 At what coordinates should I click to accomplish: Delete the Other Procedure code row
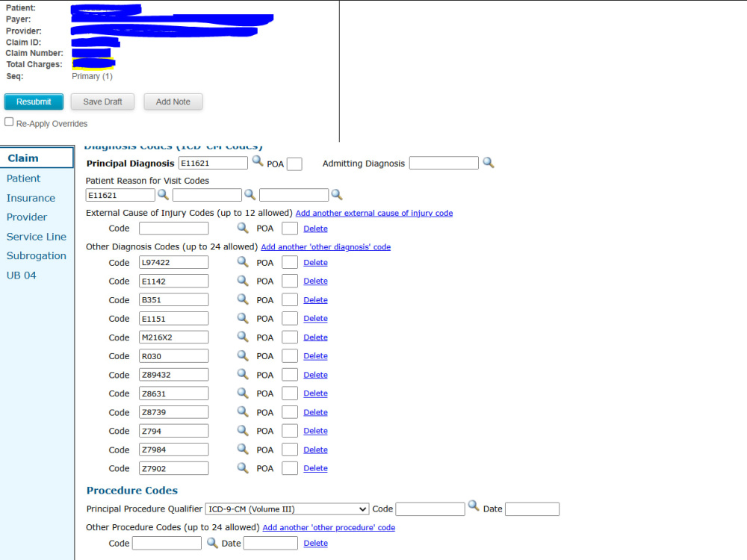click(315, 543)
